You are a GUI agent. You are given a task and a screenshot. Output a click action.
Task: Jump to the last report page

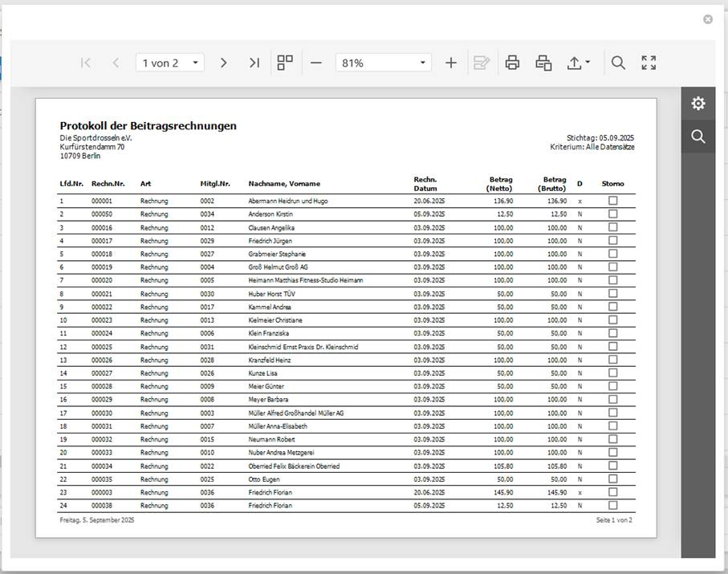tap(254, 63)
